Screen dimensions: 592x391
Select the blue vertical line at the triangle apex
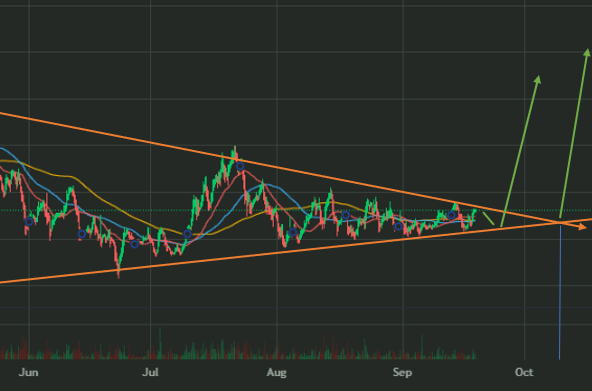pyautogui.click(x=560, y=291)
